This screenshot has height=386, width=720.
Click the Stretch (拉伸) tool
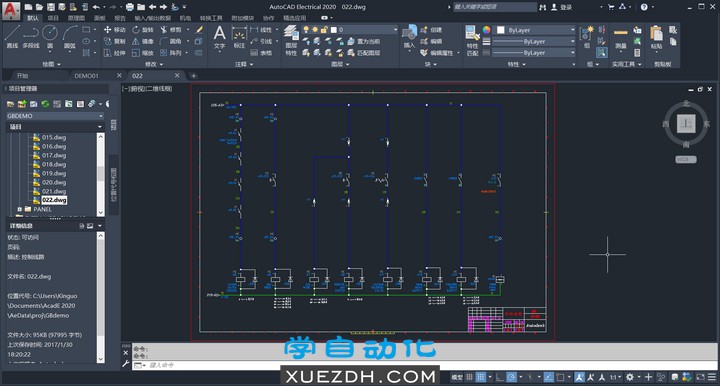[x=114, y=53]
